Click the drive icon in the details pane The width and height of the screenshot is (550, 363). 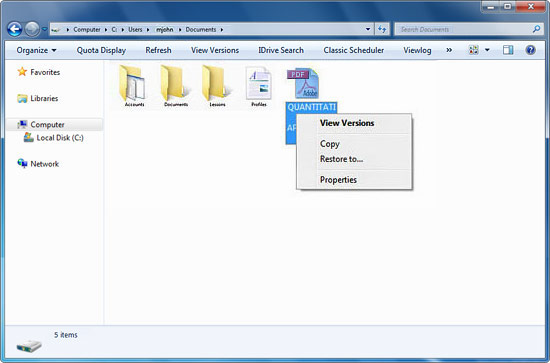point(29,346)
